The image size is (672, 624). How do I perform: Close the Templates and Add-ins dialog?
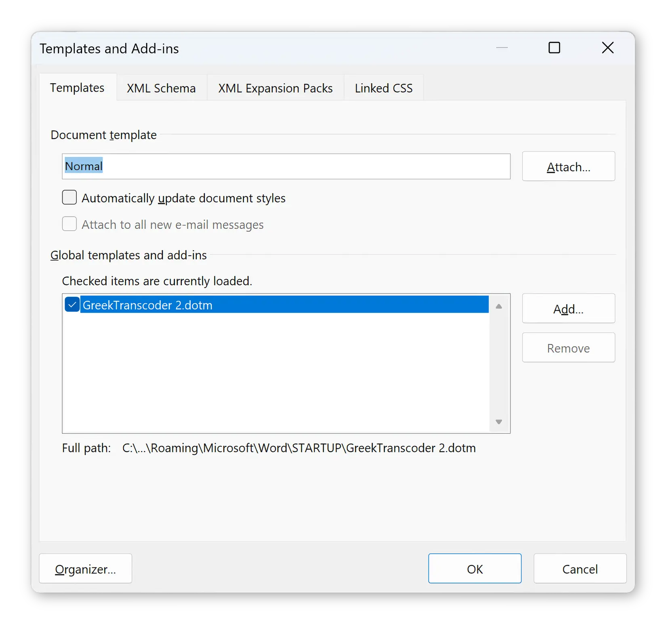607,48
